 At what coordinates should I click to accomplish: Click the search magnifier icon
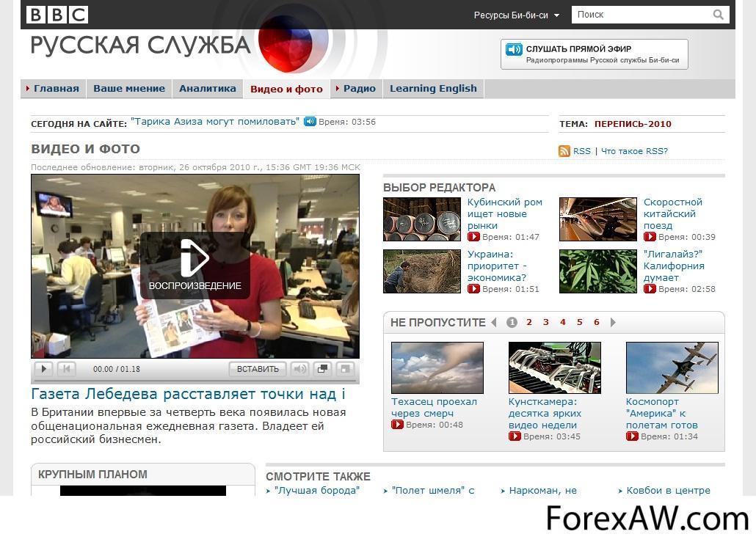point(718,15)
